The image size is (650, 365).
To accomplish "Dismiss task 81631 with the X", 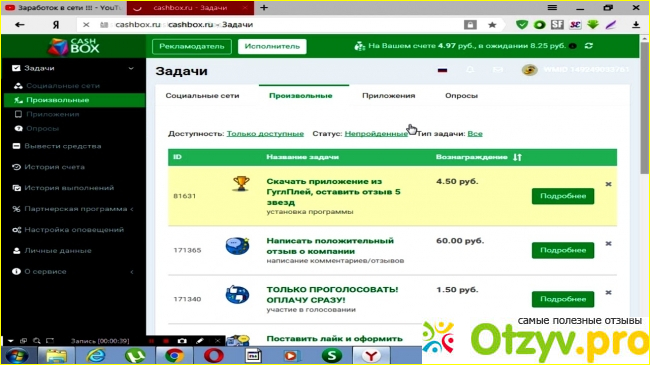I will click(x=608, y=184).
